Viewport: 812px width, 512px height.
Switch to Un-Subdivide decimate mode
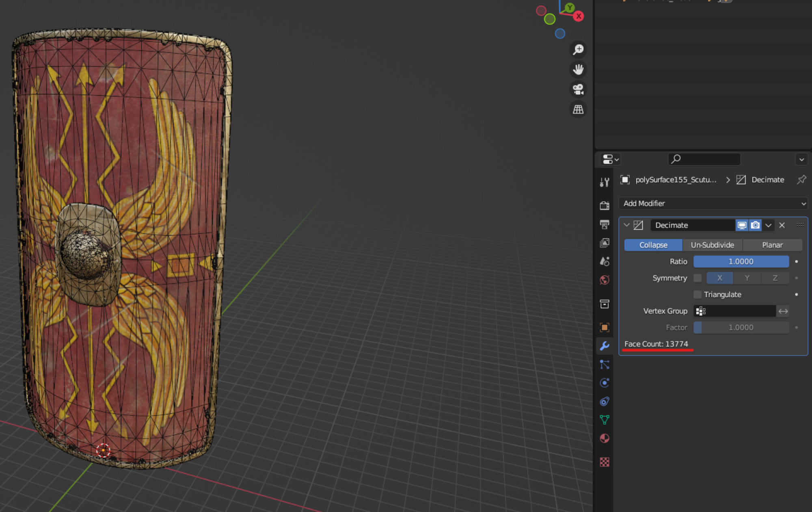(713, 245)
